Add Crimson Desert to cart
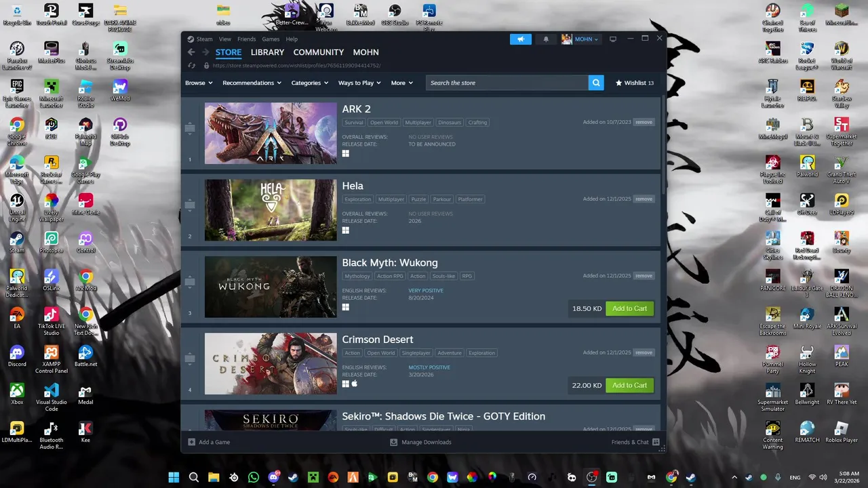The image size is (868, 488). point(629,385)
